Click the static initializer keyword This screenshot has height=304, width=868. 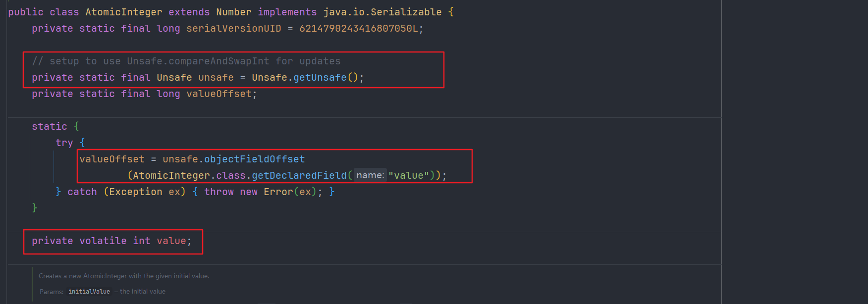(x=49, y=126)
